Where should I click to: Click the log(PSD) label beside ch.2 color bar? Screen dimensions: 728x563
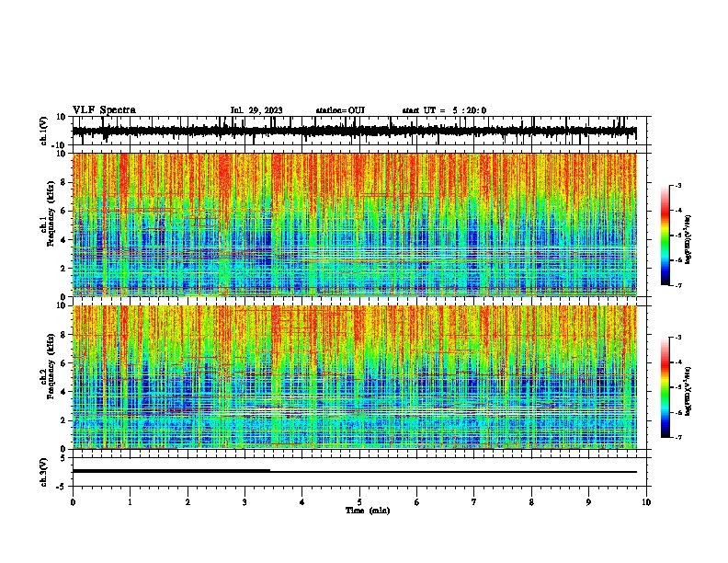point(689,391)
